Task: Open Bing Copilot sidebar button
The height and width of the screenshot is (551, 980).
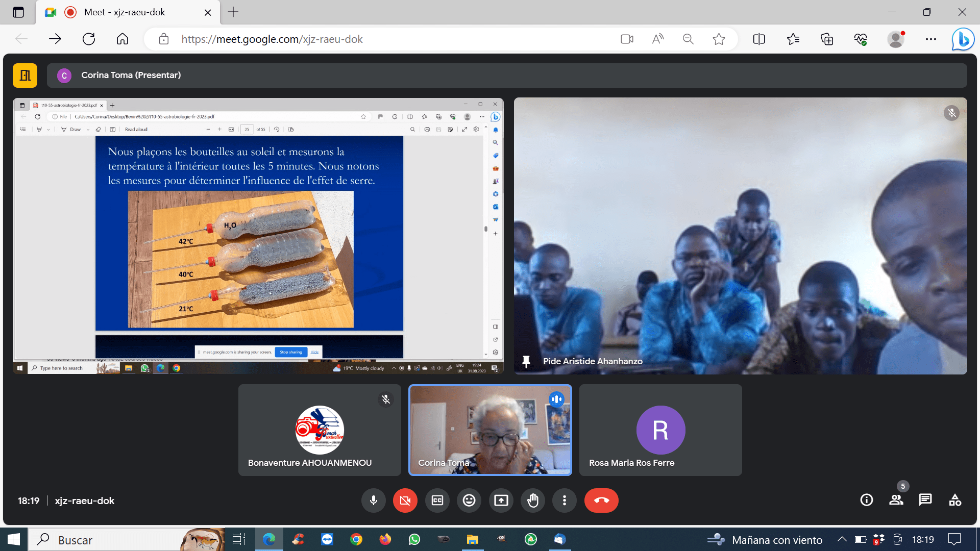Action: pyautogui.click(x=963, y=39)
